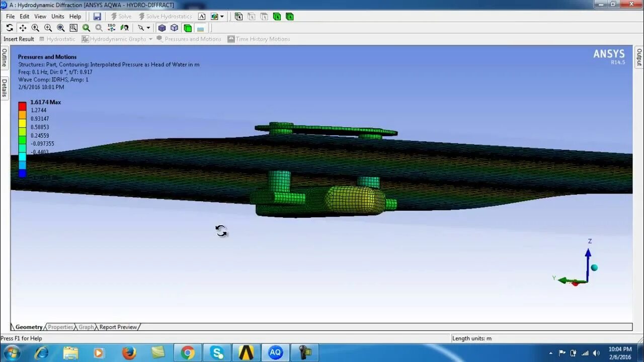Viewport: 644px width, 362px height.
Task: Insert Time History Motions result
Action: click(259, 39)
